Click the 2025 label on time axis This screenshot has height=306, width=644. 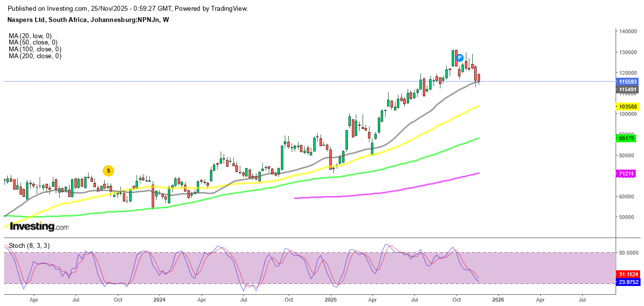[330, 299]
